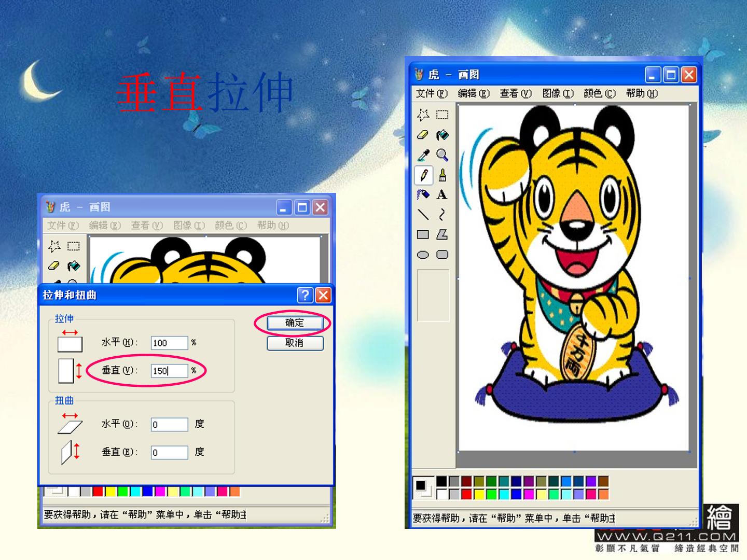This screenshot has width=747, height=560.
Task: Click status bar help text in right Paint window
Action: point(514,518)
